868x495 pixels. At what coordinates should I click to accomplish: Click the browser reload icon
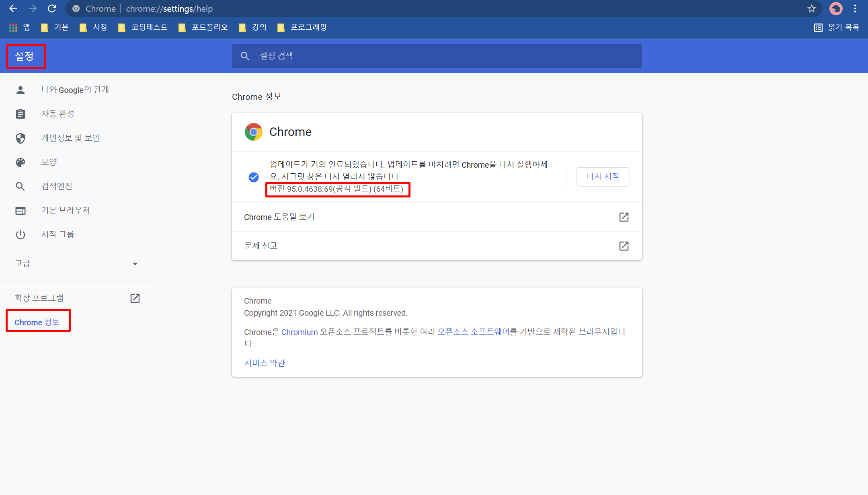click(52, 8)
